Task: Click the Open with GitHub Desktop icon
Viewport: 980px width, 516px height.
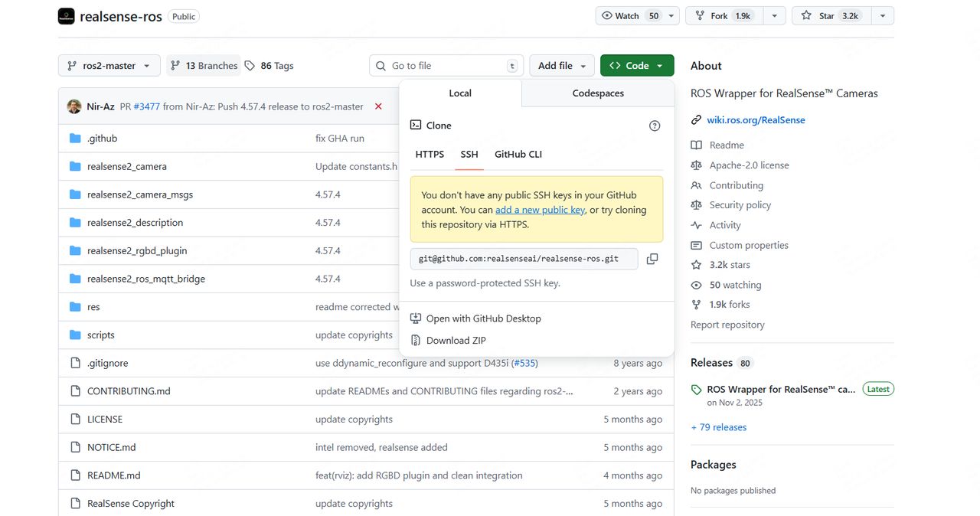Action: point(416,318)
